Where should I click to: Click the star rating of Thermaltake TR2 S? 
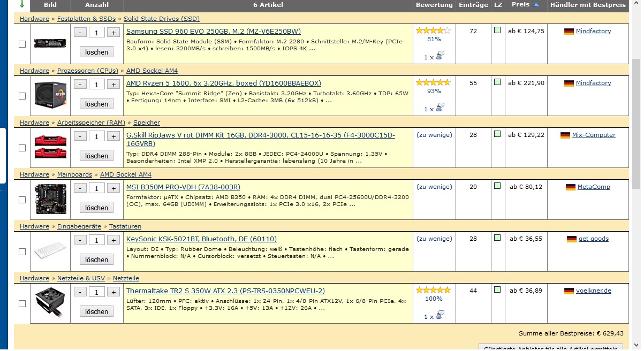[434, 290]
